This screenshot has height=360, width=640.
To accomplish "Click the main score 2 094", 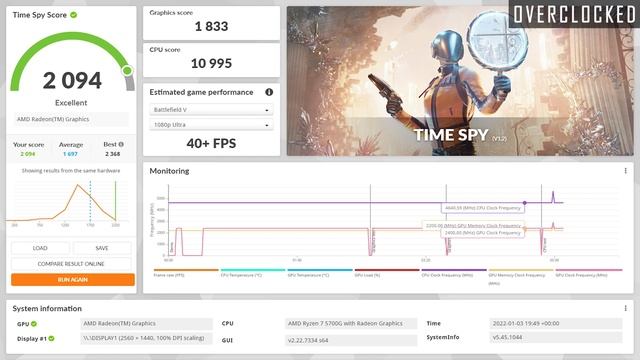I will pyautogui.click(x=72, y=80).
